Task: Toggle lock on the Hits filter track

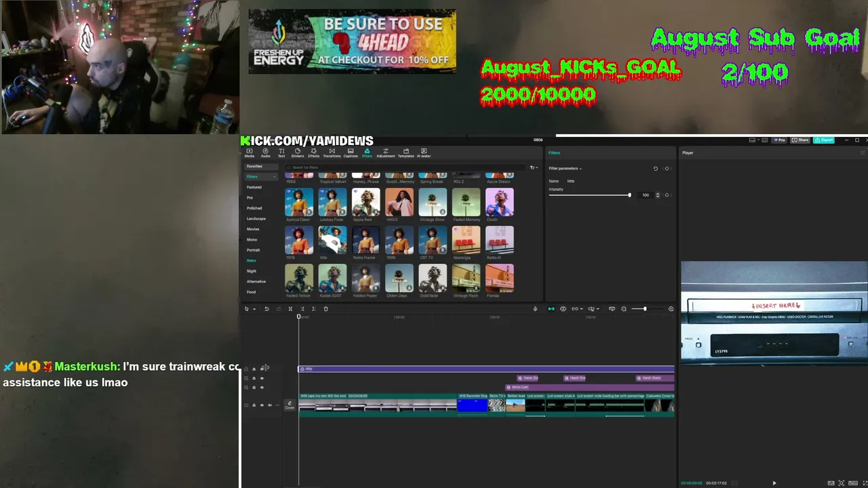Action: (x=254, y=369)
